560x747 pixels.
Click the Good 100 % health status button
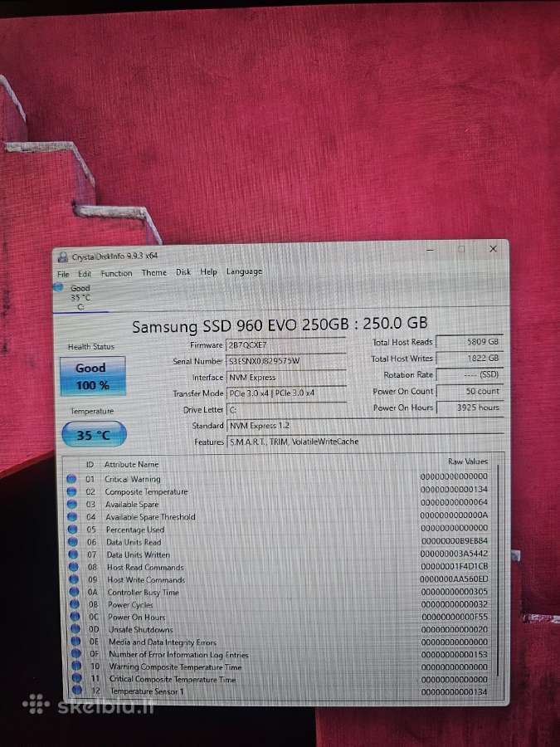tap(93, 376)
